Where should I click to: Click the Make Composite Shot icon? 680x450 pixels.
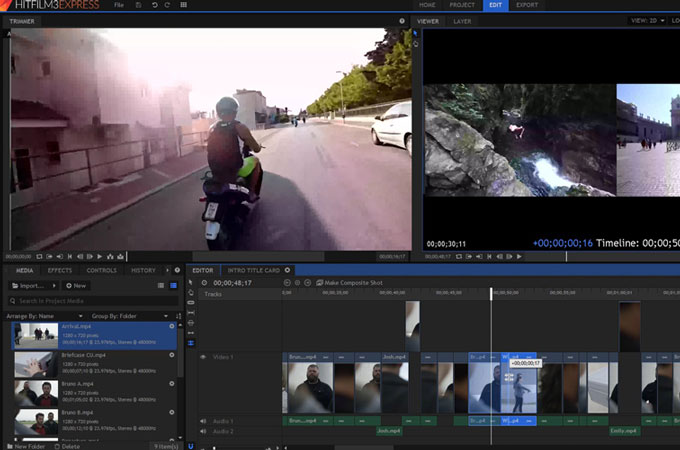tap(320, 283)
